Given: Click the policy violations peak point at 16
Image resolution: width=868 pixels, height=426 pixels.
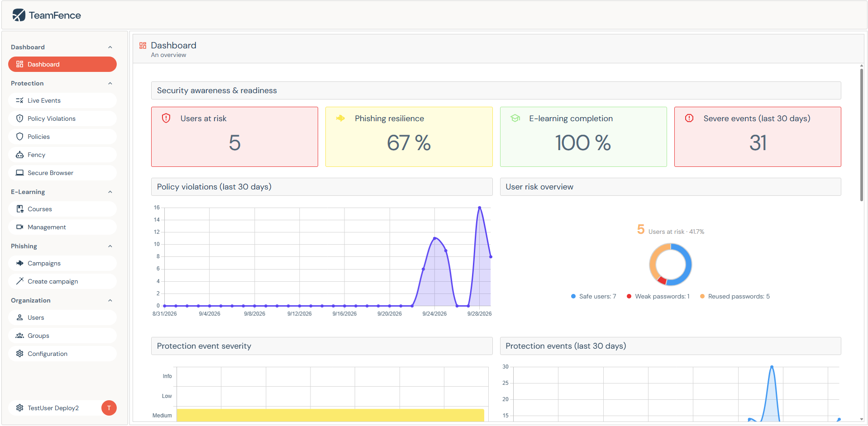Looking at the screenshot, I should (479, 208).
